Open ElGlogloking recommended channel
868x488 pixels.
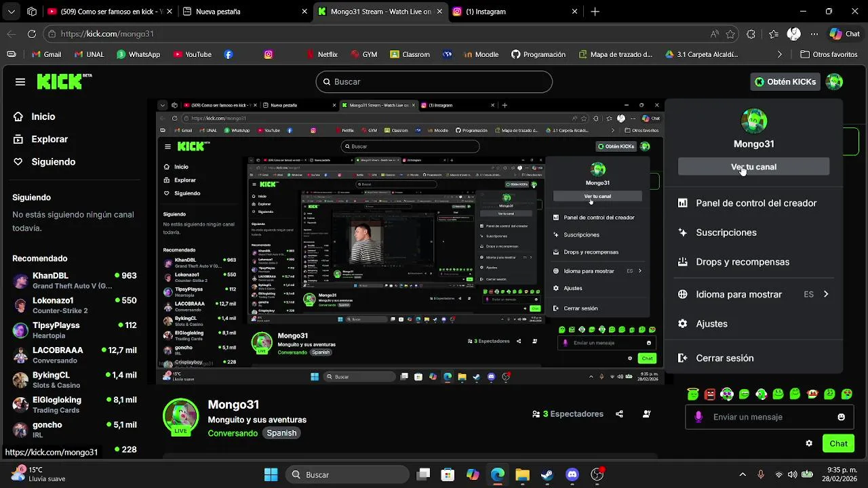point(75,405)
